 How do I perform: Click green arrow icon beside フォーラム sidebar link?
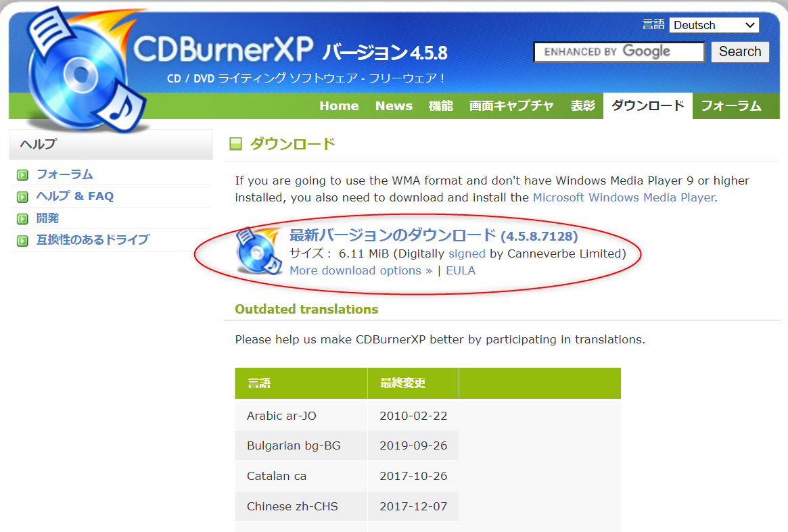[22, 175]
